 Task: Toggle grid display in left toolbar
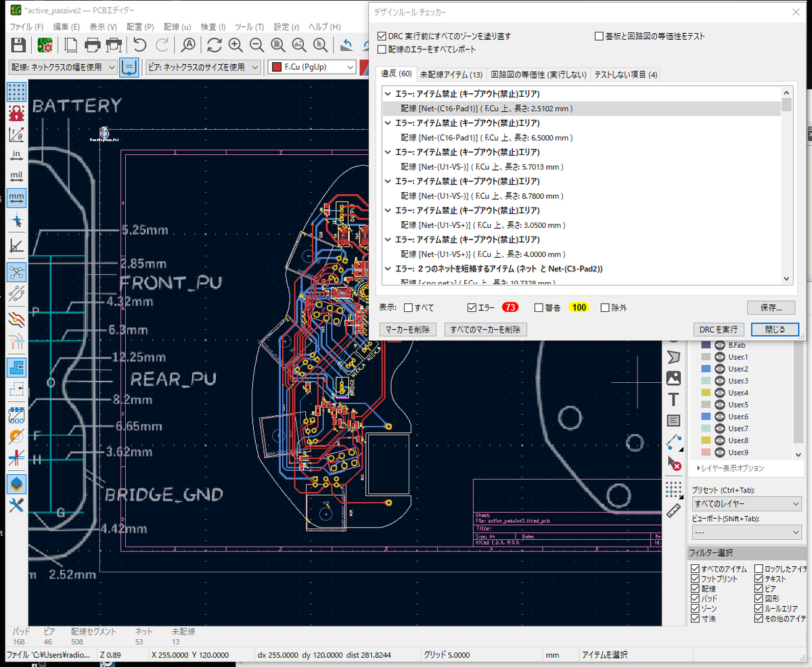[16, 91]
